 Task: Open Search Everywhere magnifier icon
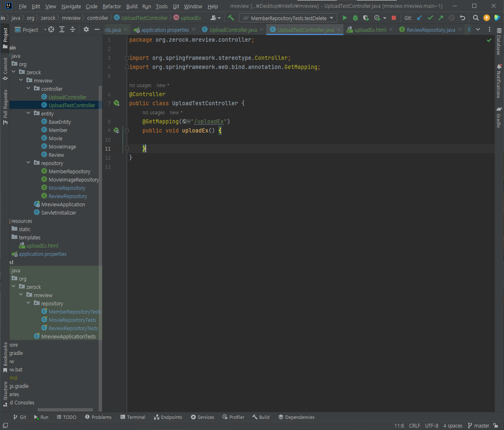coord(476,18)
